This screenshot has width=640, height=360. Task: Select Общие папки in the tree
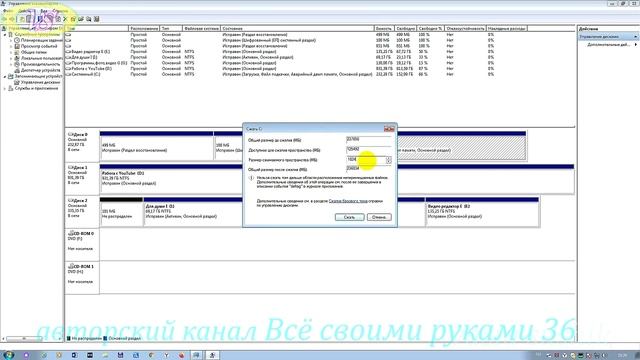(x=33, y=52)
